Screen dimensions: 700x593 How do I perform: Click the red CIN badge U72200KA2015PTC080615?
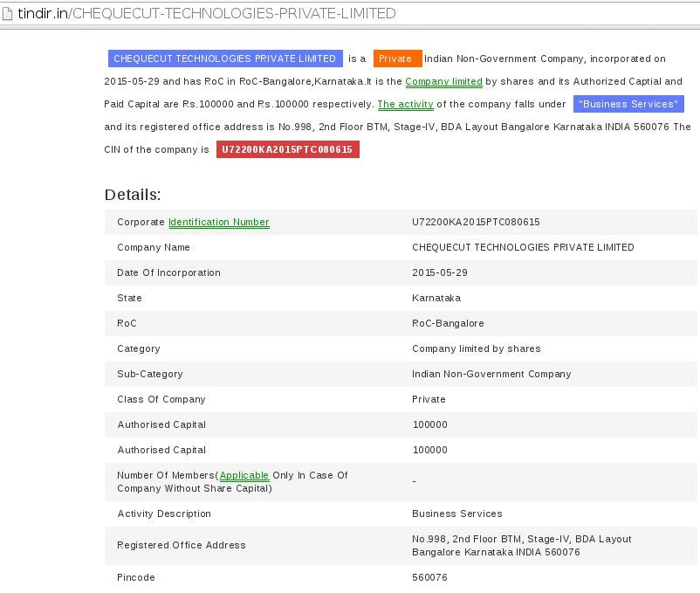[x=287, y=149]
